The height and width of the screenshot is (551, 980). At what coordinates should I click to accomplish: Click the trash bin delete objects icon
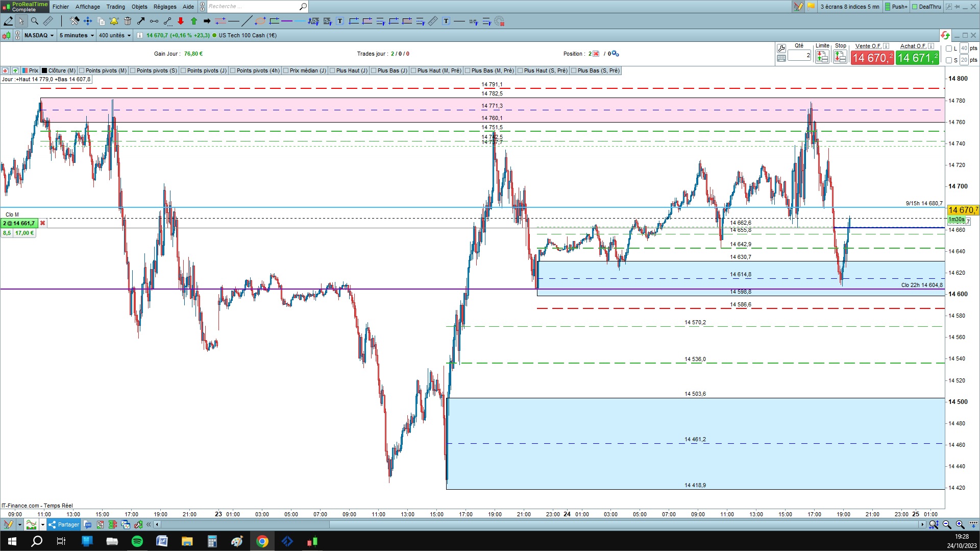(x=128, y=21)
